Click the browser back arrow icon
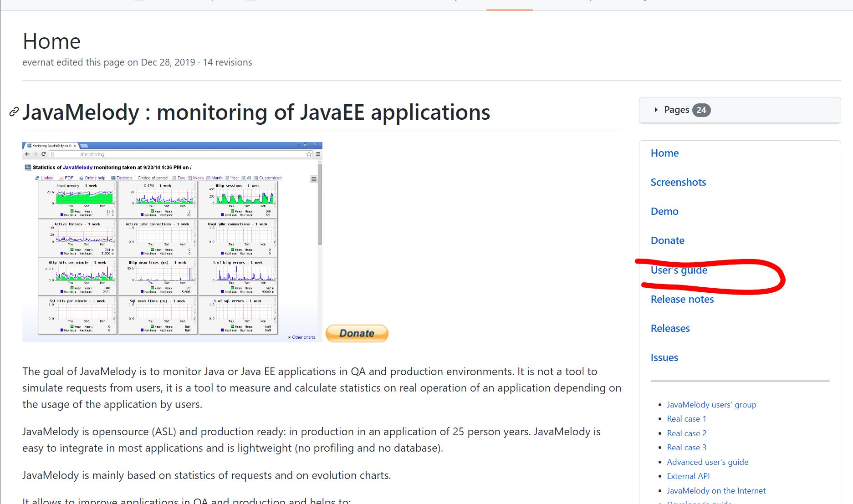Image resolution: width=853 pixels, height=504 pixels. (x=27, y=153)
